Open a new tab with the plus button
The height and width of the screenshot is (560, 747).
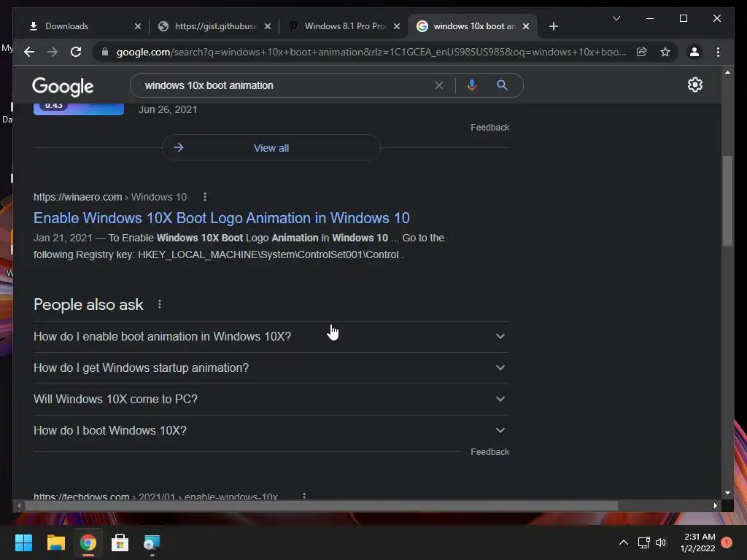click(553, 26)
